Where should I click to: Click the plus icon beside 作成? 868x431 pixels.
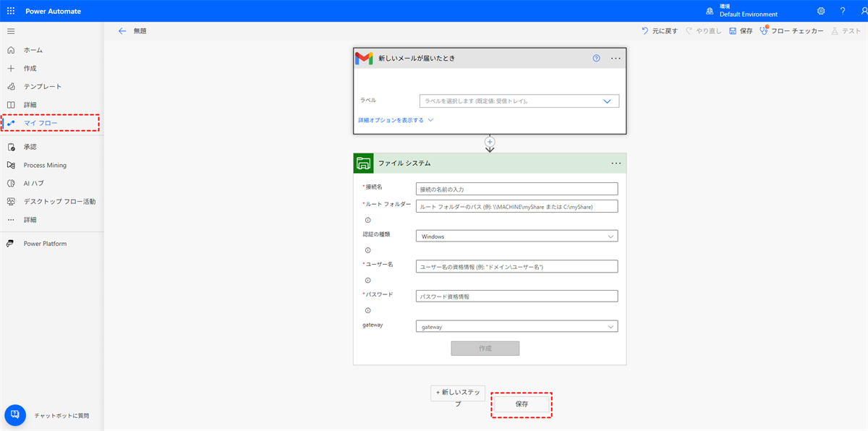[x=11, y=68]
